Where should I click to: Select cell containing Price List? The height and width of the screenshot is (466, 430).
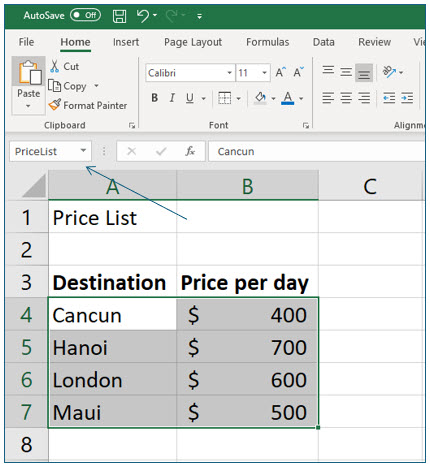tap(112, 218)
